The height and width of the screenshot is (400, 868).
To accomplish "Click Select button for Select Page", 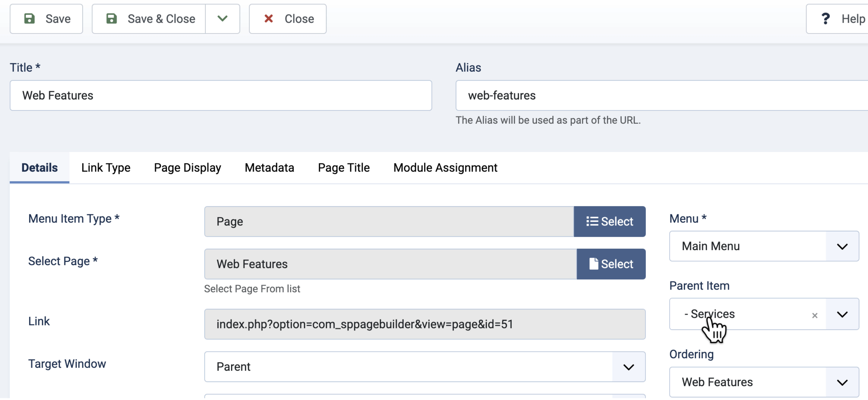I will click(611, 264).
